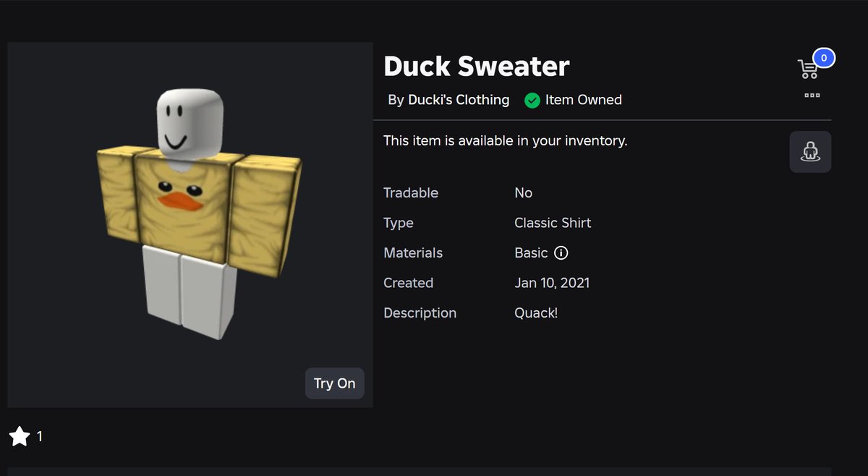Viewport: 868px width, 476px height.
Task: Open the three-dots more options menu
Action: click(x=812, y=95)
